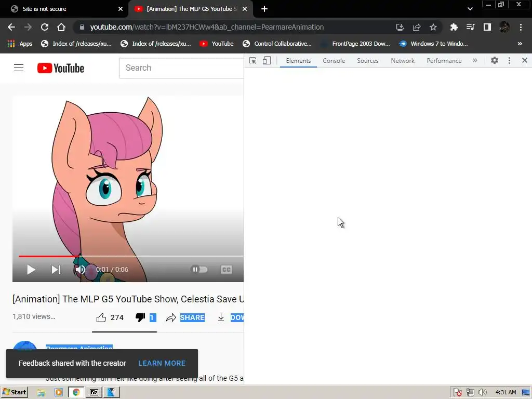532x399 pixels.
Task: Open DevTools customize three-dot menu
Action: (x=509, y=60)
